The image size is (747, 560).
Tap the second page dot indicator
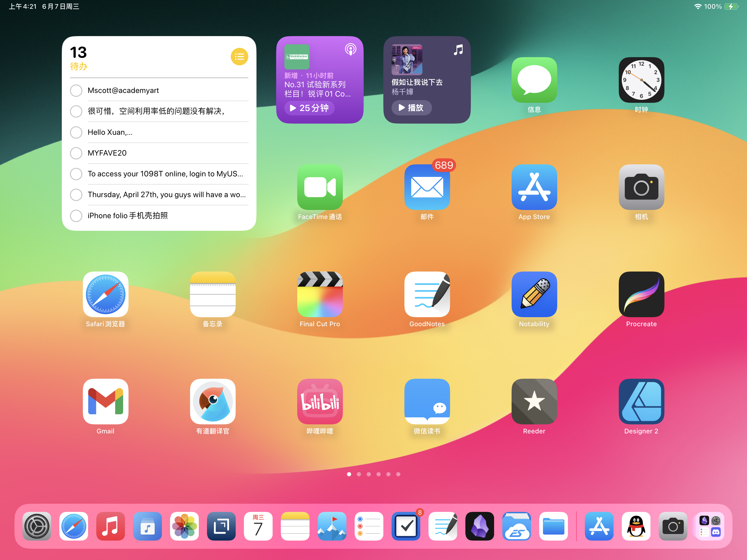coord(359,474)
